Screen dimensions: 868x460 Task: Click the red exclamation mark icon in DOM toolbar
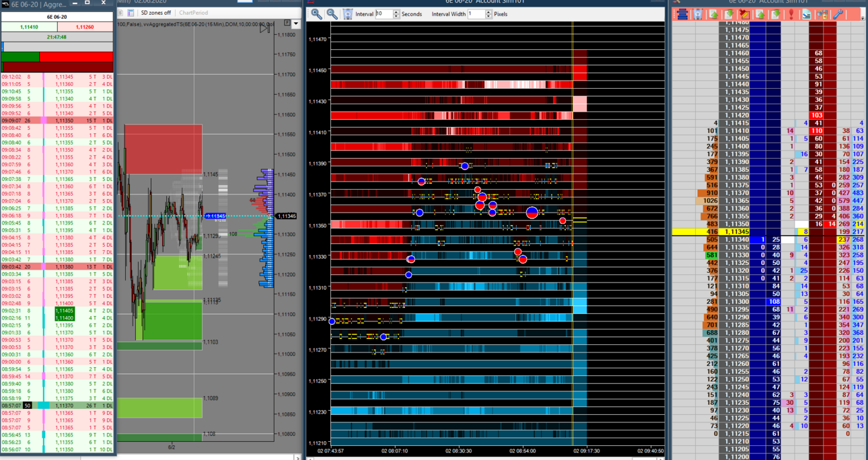[x=791, y=14]
